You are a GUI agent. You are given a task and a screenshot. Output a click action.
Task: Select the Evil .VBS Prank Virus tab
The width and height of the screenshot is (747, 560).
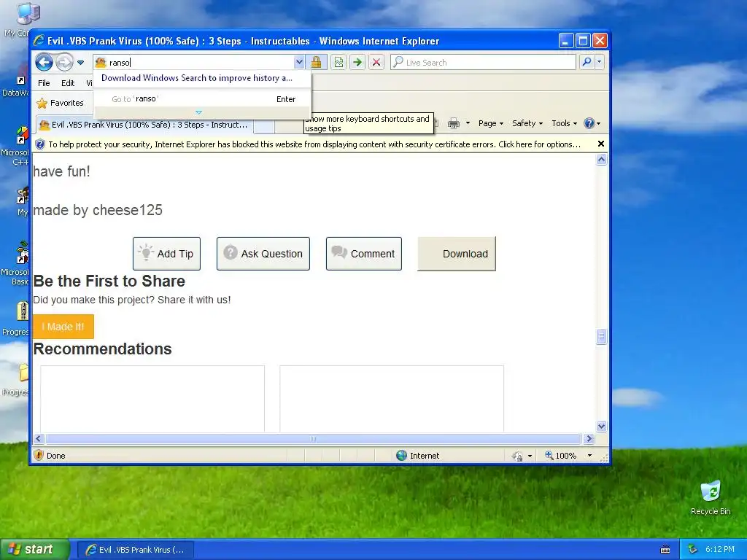point(144,125)
